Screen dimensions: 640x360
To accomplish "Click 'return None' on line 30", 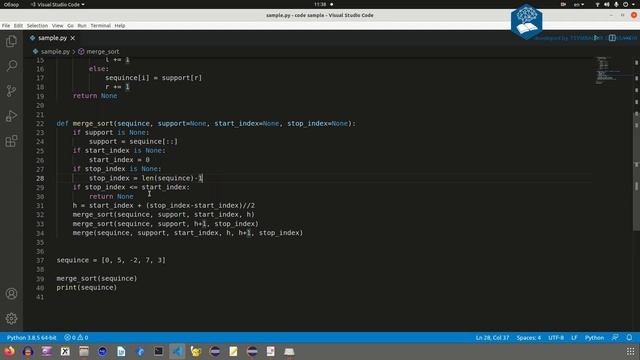I will coord(111,196).
